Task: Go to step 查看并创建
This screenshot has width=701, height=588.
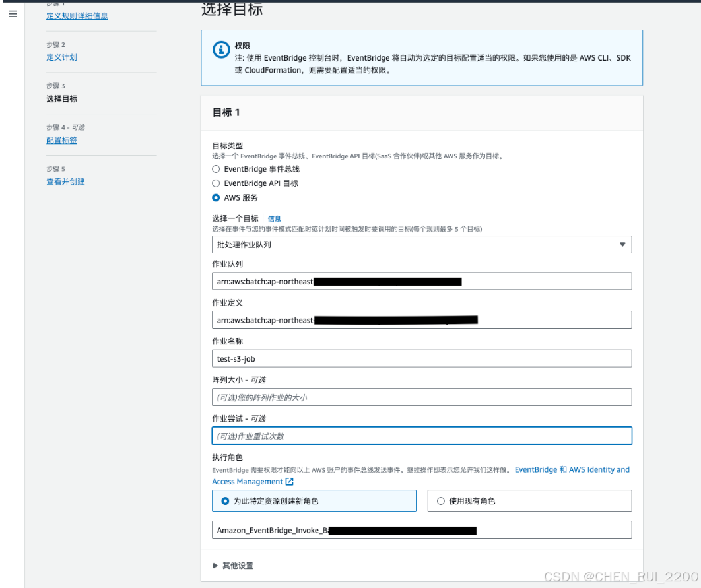Action: pos(65,181)
